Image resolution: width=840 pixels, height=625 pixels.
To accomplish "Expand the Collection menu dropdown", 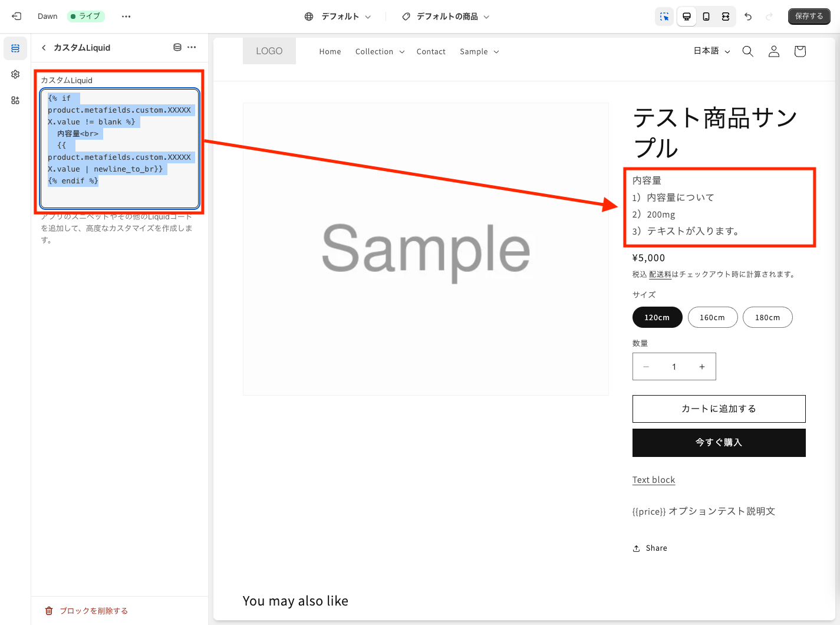I will (x=380, y=52).
